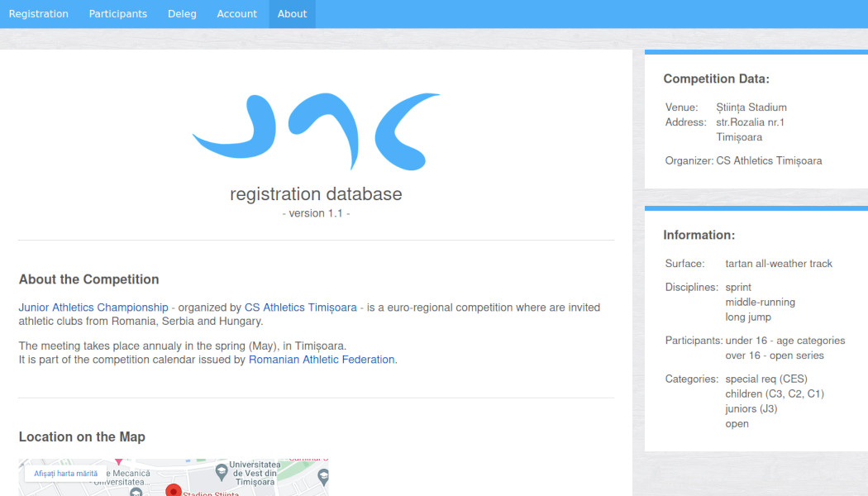Click the 'About the Competition' heading
868x496 pixels.
click(88, 279)
